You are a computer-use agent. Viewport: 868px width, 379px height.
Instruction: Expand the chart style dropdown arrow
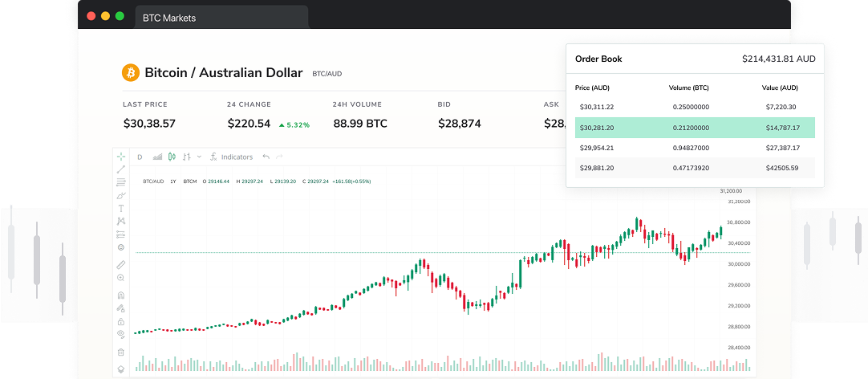(x=199, y=157)
